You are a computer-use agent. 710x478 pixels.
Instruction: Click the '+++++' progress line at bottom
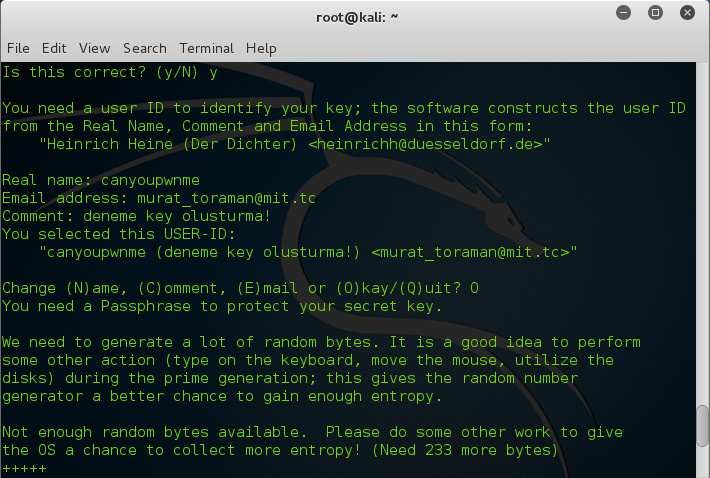(24, 468)
